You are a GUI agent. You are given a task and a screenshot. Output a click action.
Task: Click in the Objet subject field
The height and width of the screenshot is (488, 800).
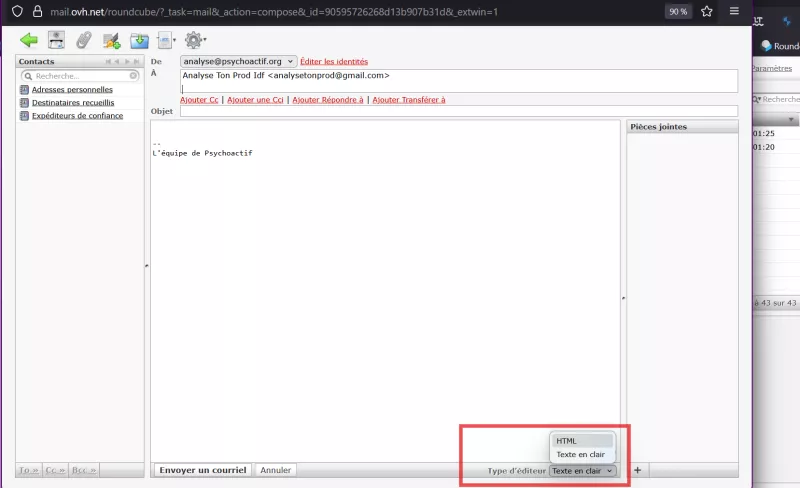point(459,111)
